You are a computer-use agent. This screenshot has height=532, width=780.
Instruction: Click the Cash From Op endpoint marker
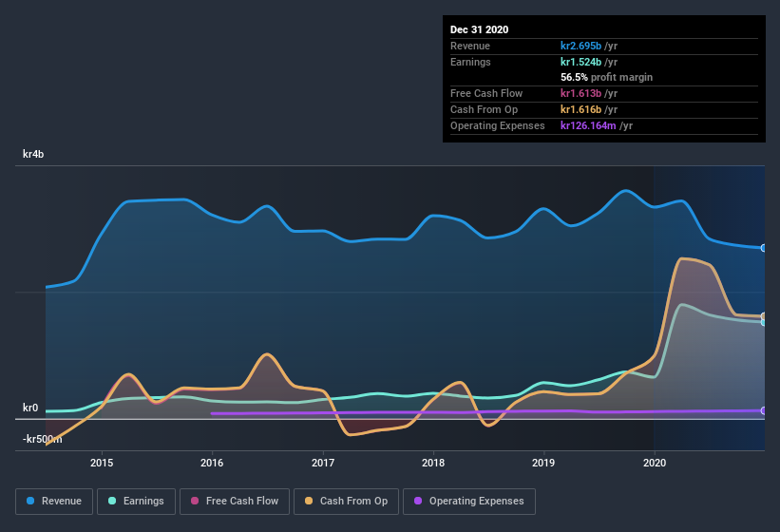click(764, 316)
